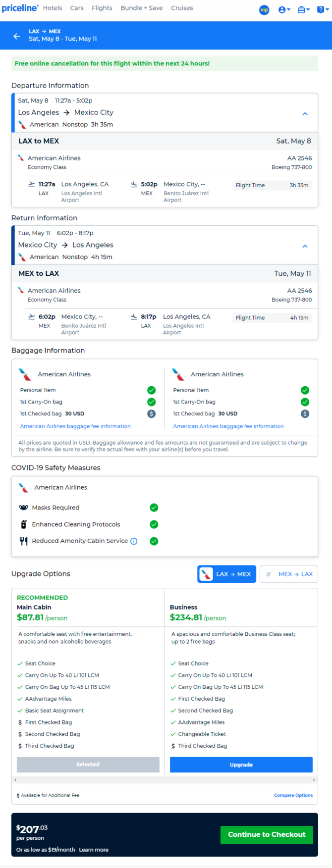Viewport: 332px width, 868px height.
Task: Open the My Trips briefcase menu
Action: (x=303, y=9)
